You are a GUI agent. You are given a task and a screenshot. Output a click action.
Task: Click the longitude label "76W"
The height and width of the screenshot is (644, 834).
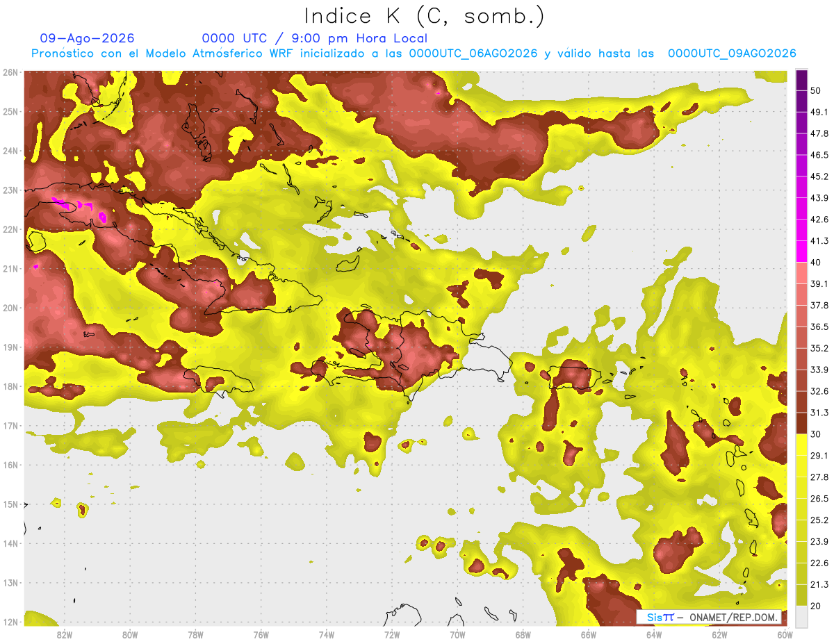(x=261, y=635)
